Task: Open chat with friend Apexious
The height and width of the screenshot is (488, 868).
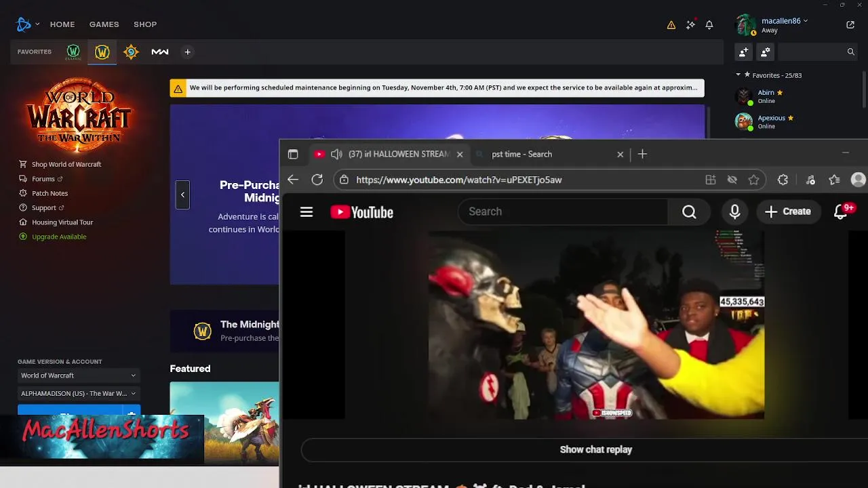Action: point(797,122)
